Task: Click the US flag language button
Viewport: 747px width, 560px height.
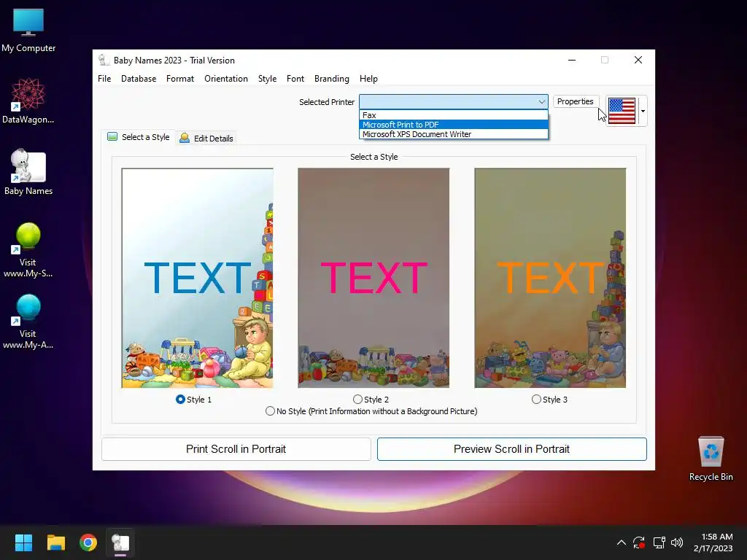Action: (622, 111)
